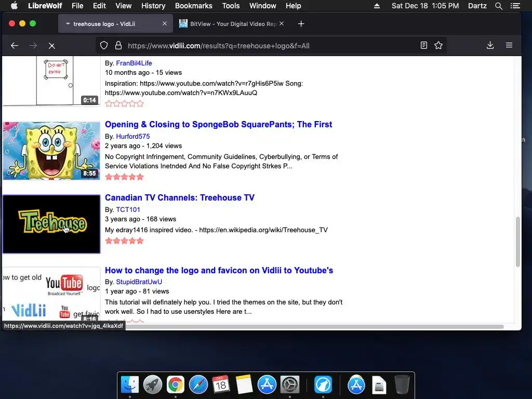Open the History menu

click(x=153, y=6)
